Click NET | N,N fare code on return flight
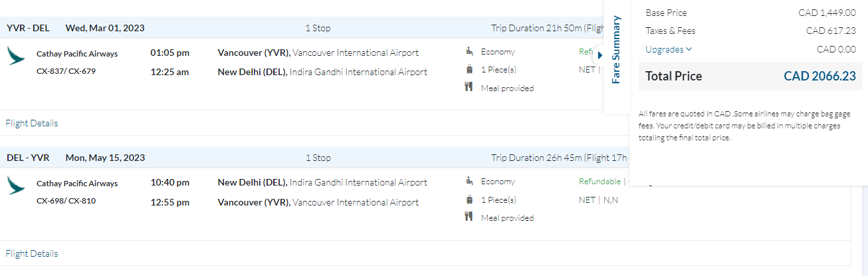868x276 pixels. 598,200
